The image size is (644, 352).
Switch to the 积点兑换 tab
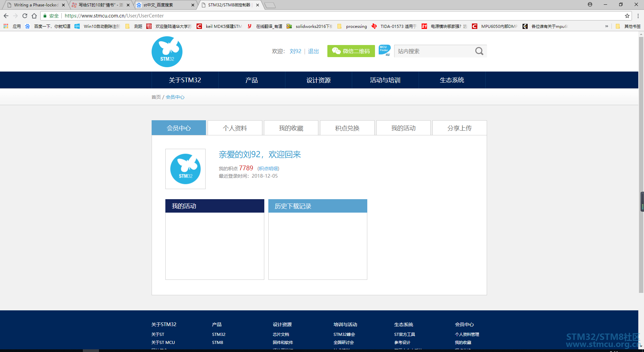347,128
